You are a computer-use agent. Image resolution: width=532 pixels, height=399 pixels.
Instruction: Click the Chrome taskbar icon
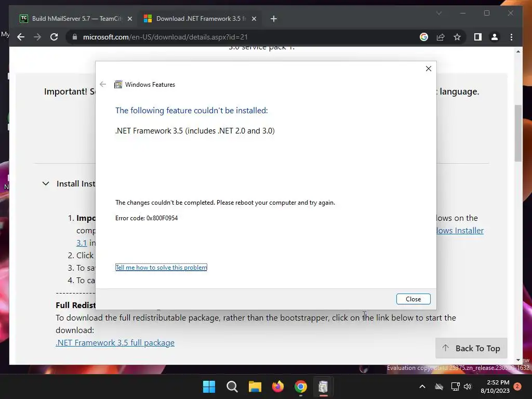(x=301, y=387)
